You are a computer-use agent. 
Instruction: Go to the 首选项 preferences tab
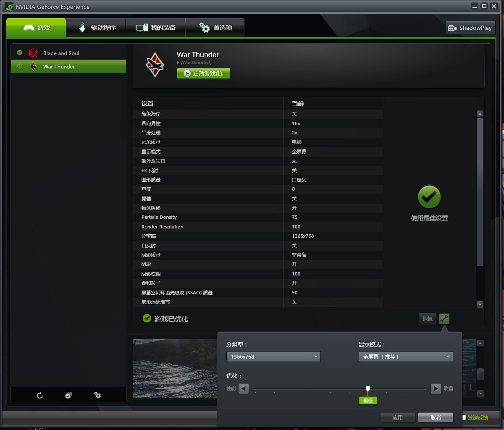pos(215,28)
